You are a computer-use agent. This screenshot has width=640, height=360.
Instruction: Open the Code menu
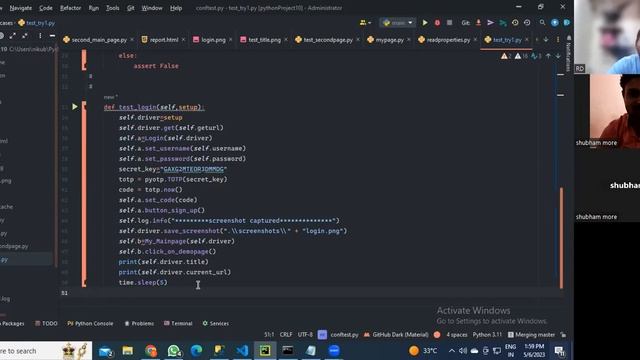point(46,8)
